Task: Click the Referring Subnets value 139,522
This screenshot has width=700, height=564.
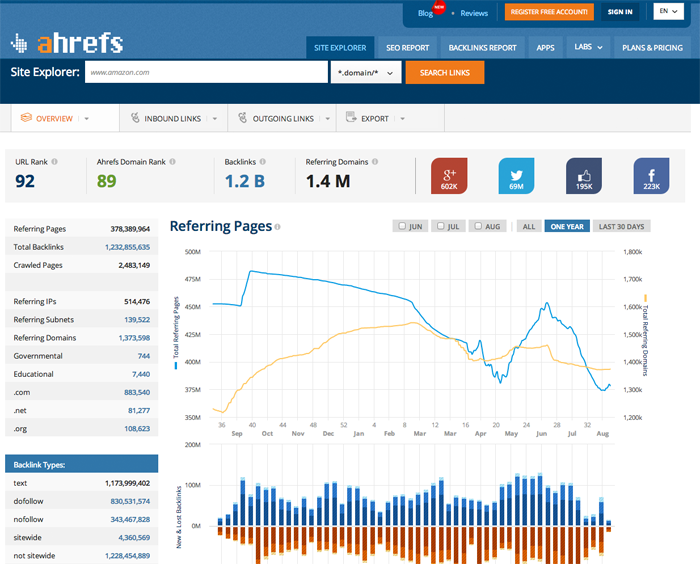Action: point(137,320)
